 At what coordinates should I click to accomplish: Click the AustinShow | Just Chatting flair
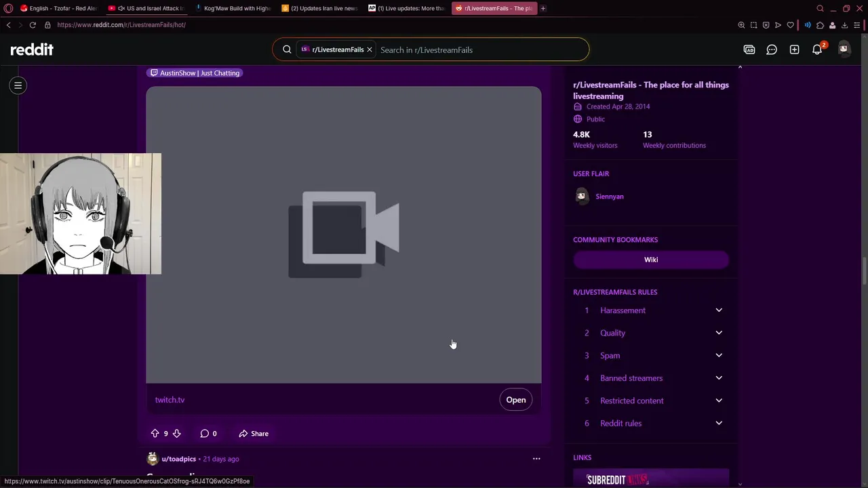[x=195, y=73]
